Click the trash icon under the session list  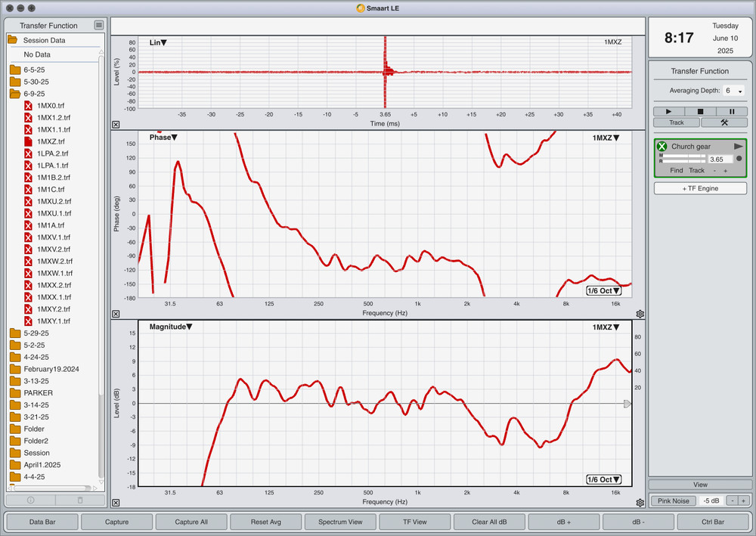(x=81, y=500)
